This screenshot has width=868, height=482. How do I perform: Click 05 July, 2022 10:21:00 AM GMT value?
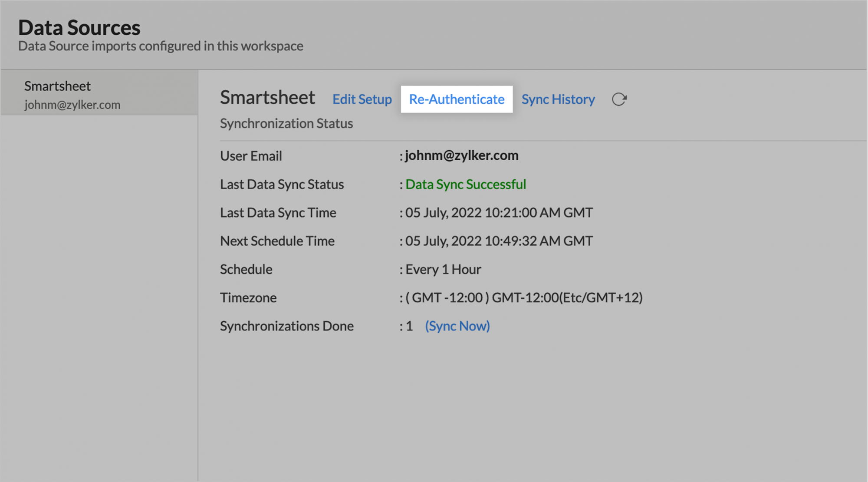tap(499, 213)
